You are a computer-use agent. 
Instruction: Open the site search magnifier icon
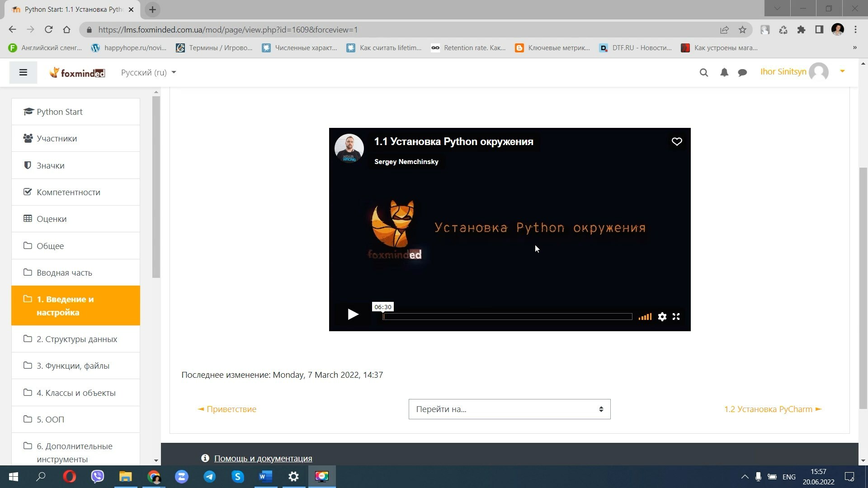point(703,72)
